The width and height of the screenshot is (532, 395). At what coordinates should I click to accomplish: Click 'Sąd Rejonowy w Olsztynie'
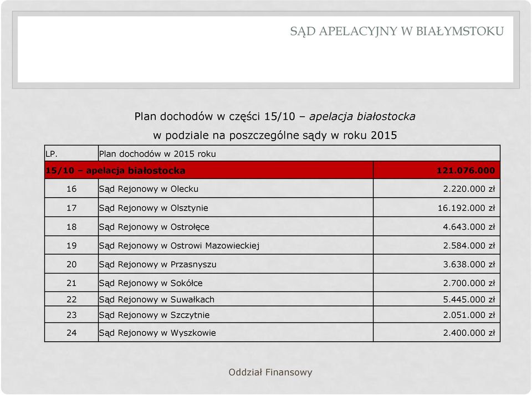click(154, 208)
